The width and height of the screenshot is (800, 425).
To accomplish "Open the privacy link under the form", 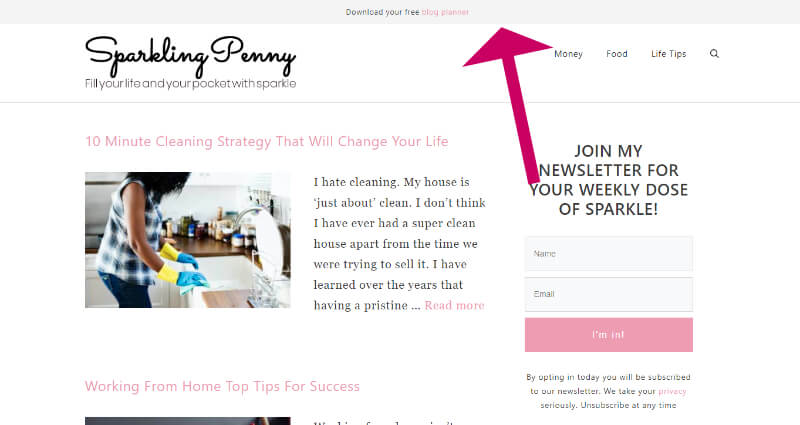I will pyautogui.click(x=672, y=391).
